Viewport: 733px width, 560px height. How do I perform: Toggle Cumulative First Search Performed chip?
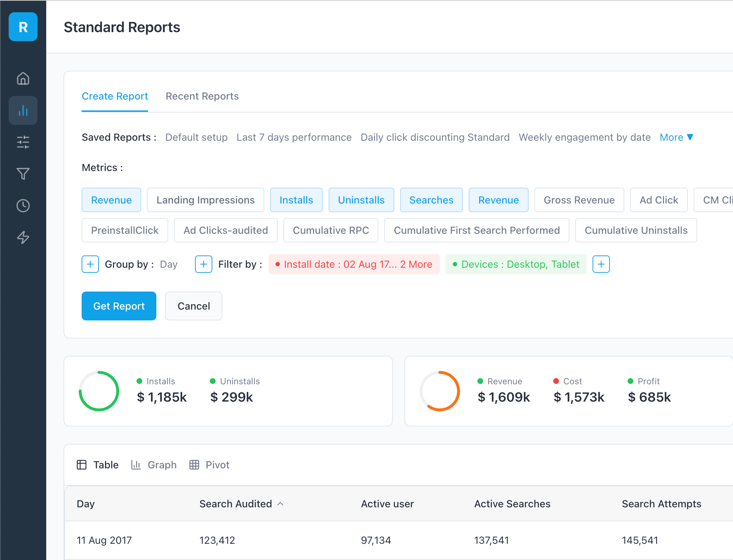(477, 230)
